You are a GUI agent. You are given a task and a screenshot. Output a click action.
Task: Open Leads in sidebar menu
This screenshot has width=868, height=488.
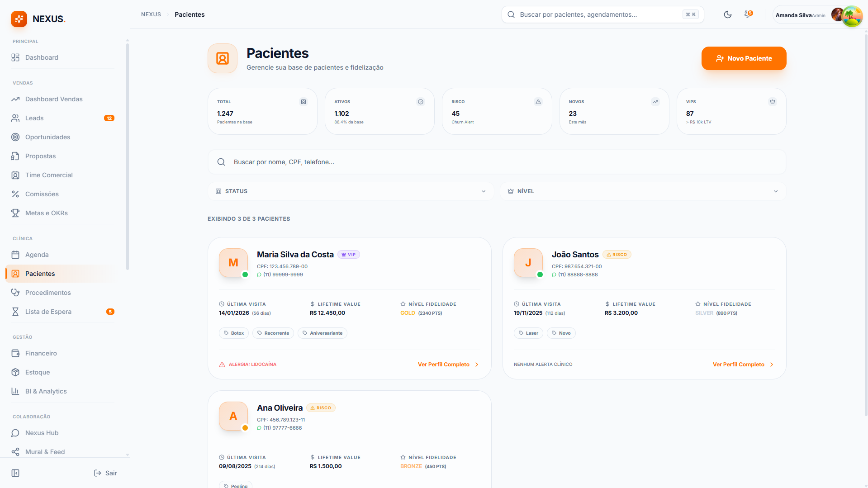click(34, 118)
